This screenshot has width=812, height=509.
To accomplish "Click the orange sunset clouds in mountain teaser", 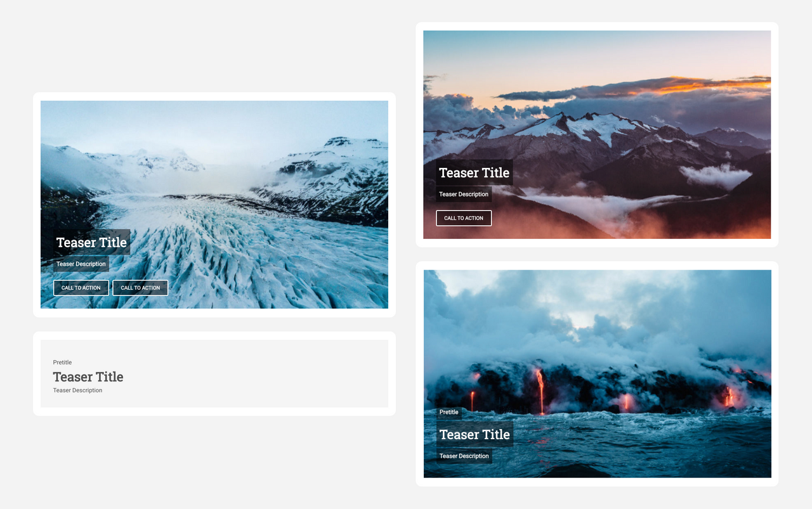I will pyautogui.click(x=685, y=86).
